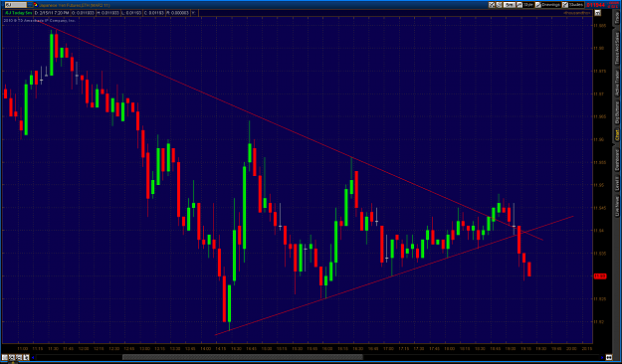Click the crosshair icon left of 5m

point(492,5)
